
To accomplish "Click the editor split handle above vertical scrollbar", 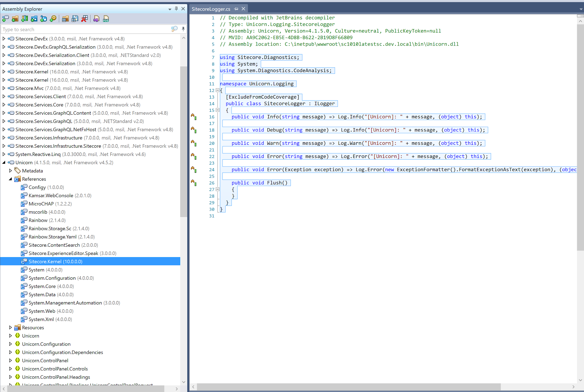I will (x=580, y=16).
